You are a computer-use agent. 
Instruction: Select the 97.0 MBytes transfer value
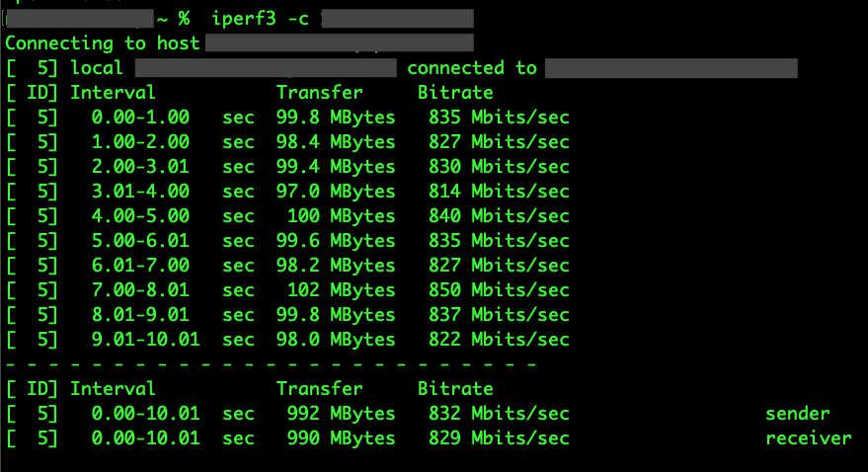(x=335, y=192)
